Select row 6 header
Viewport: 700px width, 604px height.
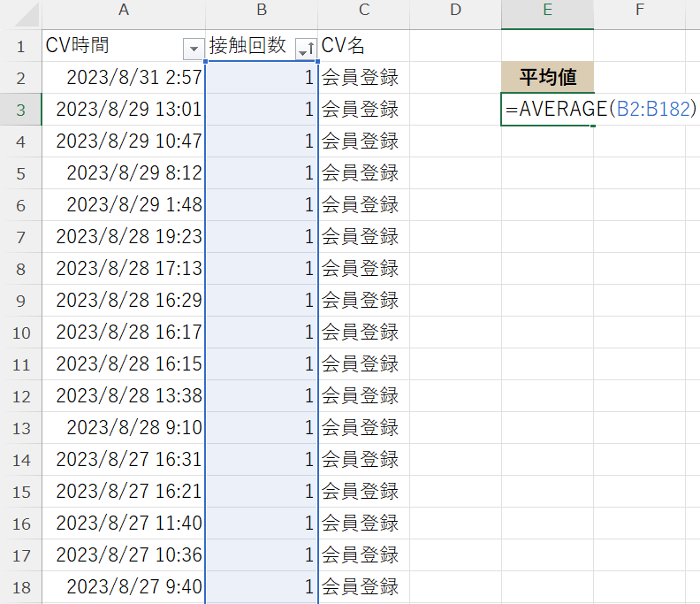pyautogui.click(x=21, y=205)
